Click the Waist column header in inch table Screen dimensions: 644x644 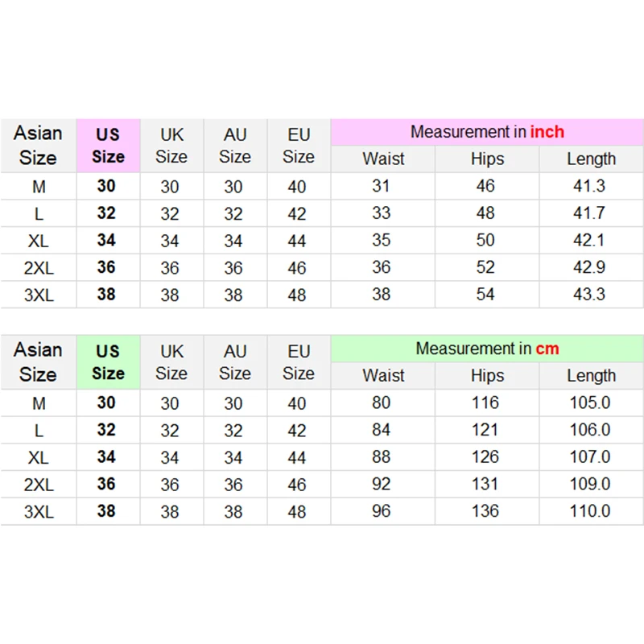coord(383,159)
